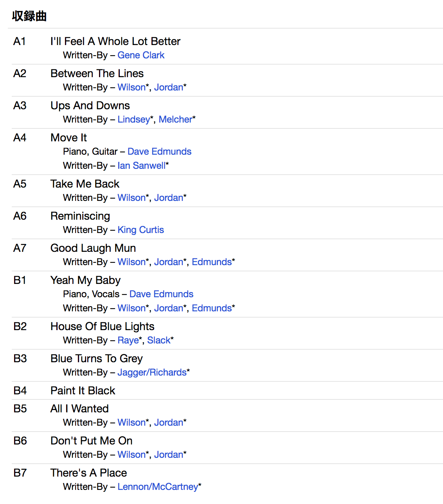The image size is (443, 504).
Task: Click Jordan in Yeah My Baby writers
Action: (x=168, y=308)
